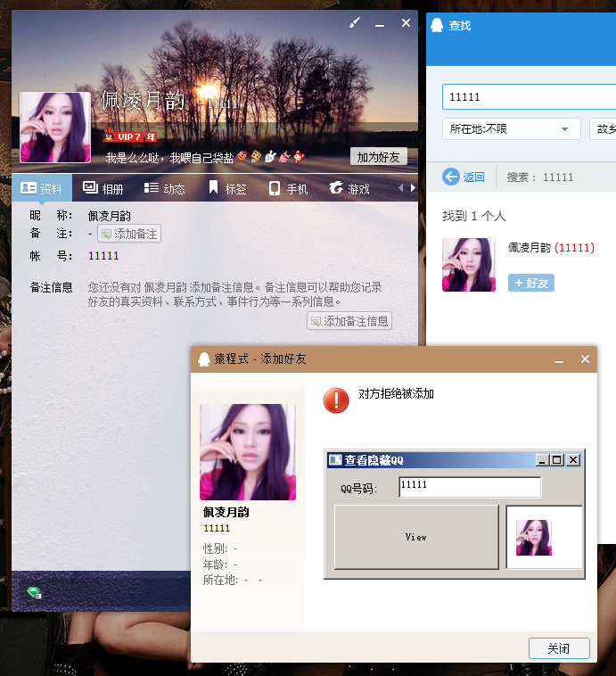Image resolution: width=616 pixels, height=676 pixels.
Task: Click the signature text 我是么么哒
Action: pos(169,157)
